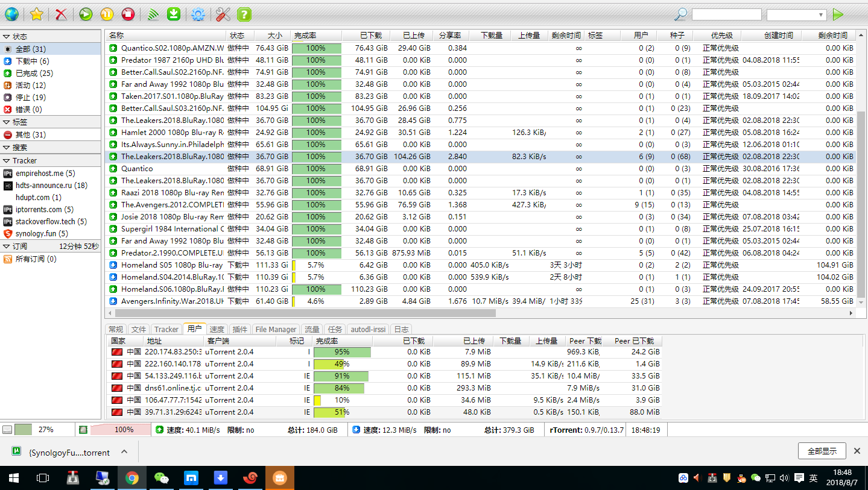Click the peer 222.160.140.178 49% progress bar
Screen dimensions: 868x490
[x=342, y=363]
